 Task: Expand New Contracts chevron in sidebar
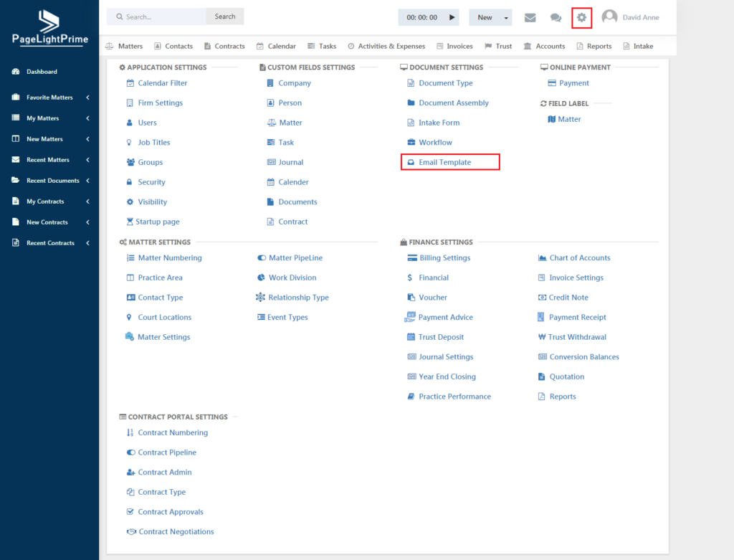[x=88, y=222]
